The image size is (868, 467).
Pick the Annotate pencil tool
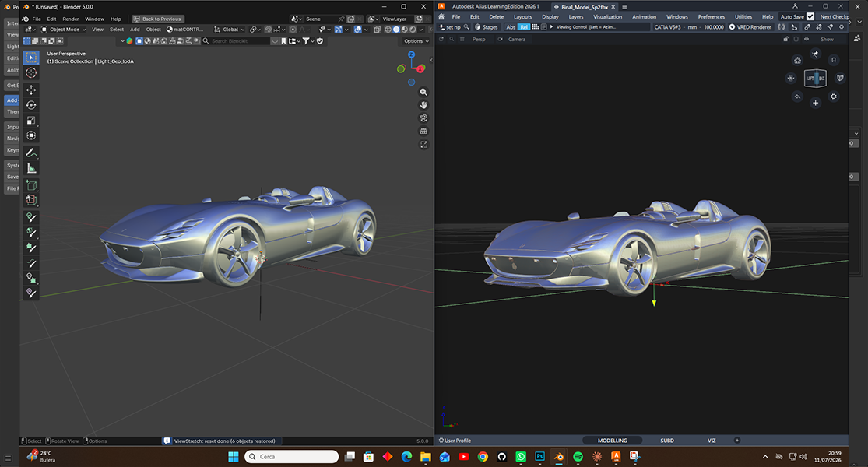[x=31, y=153]
